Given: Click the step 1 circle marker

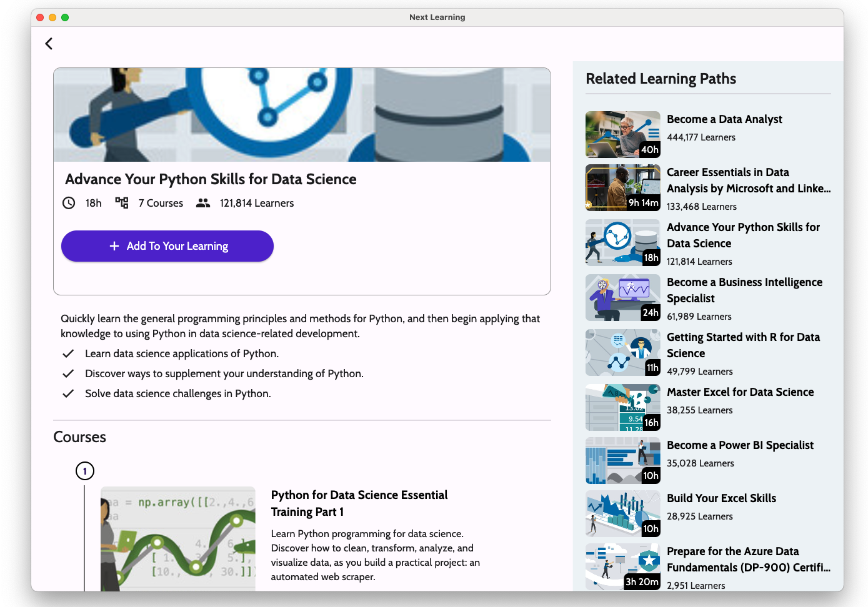Looking at the screenshot, I should [x=85, y=471].
